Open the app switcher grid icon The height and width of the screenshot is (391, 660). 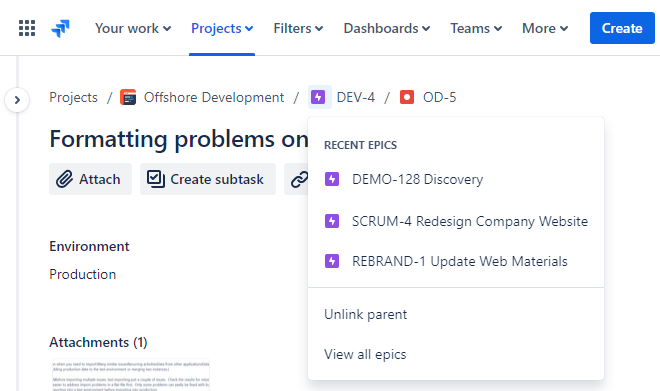[x=27, y=28]
